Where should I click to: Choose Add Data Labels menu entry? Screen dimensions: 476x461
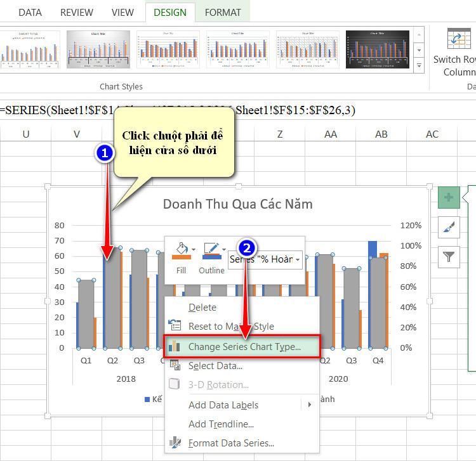223,405
